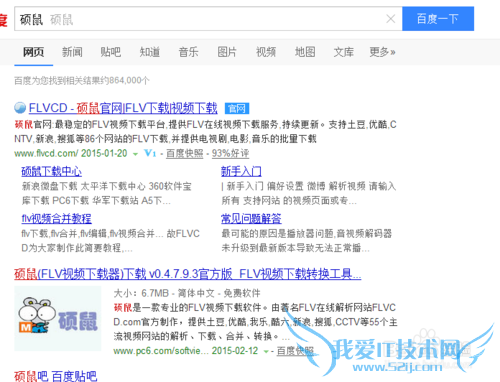The width and height of the screenshot is (500, 382).
Task: Open the 硕鼠(FLV视频下载器)下载 v0.4.7.9.3 result
Action: (188, 274)
